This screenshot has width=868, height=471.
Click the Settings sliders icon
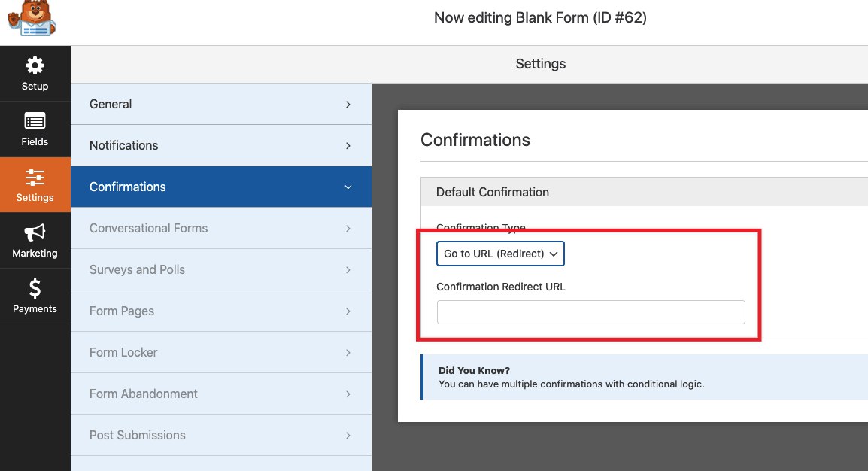click(x=35, y=178)
